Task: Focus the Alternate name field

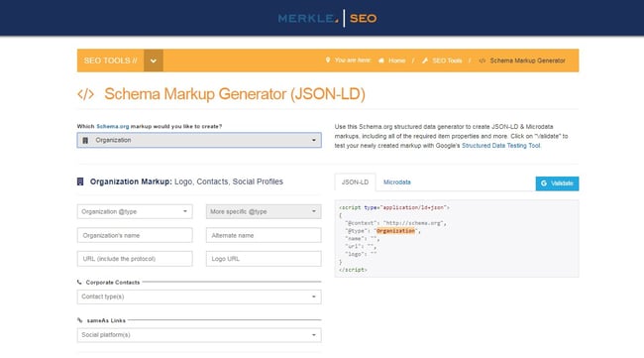Action: coord(264,235)
